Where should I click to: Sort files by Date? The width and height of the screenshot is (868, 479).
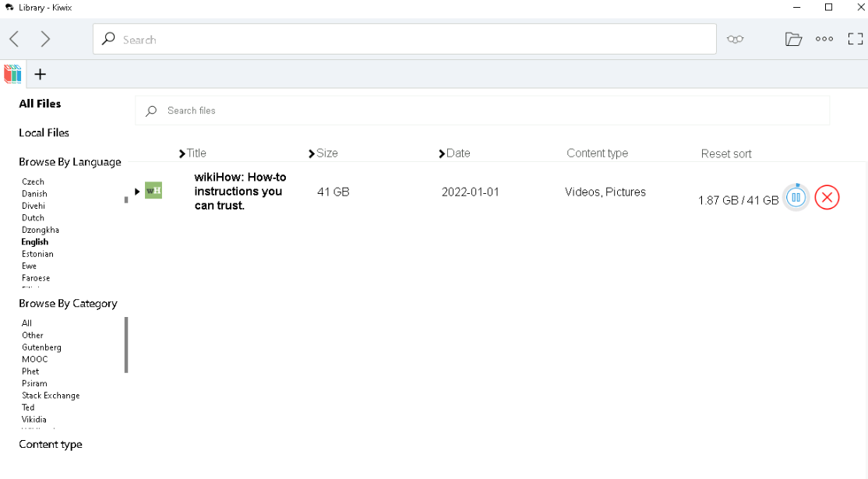point(455,153)
